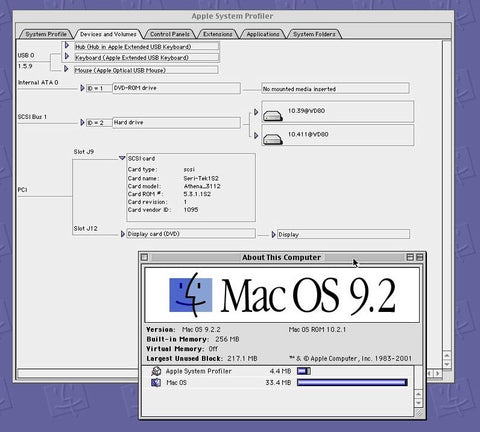This screenshot has height=432, width=480.
Task: Click the 'ID = 2' box
Action: [x=99, y=123]
